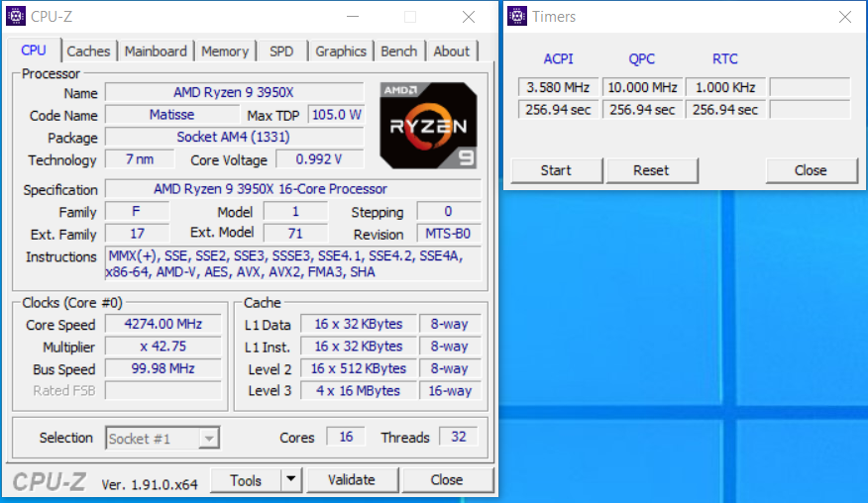Click the Level 3 16-way associativity value

[450, 391]
